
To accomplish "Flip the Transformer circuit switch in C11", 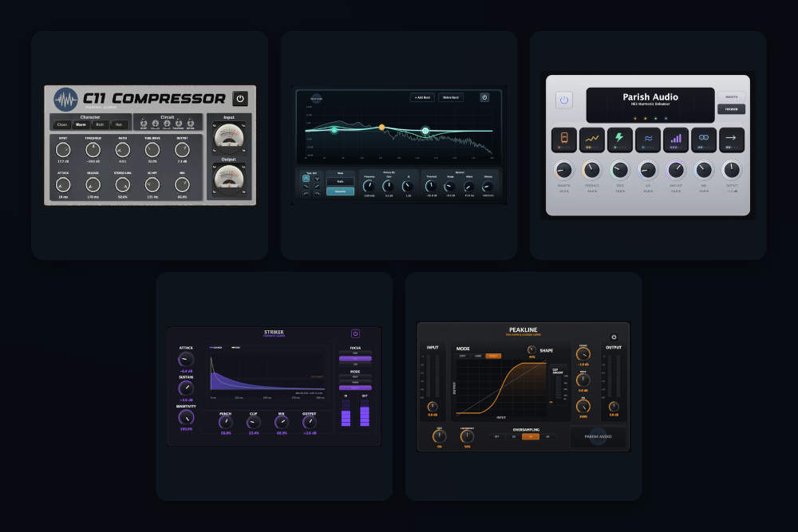I will (179, 123).
